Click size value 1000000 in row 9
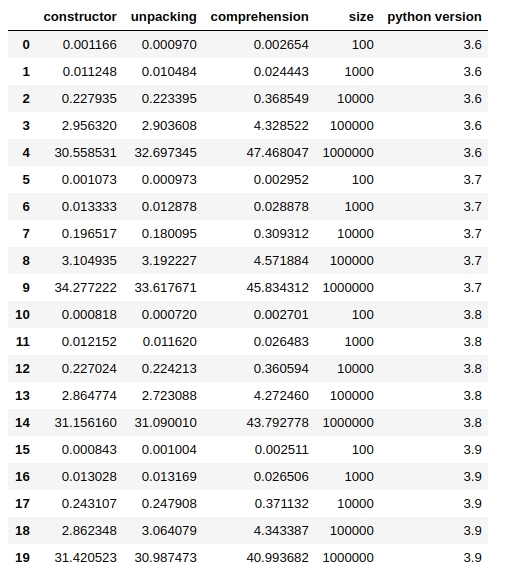 tap(348, 288)
